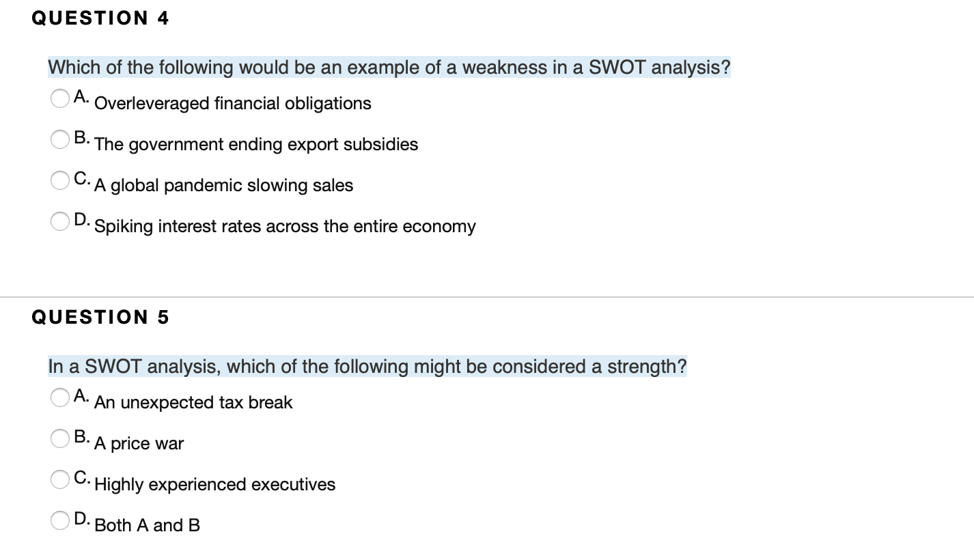The height and width of the screenshot is (560, 974).
Task: Click the label 'The government ending export subsidies'
Action: point(256,145)
